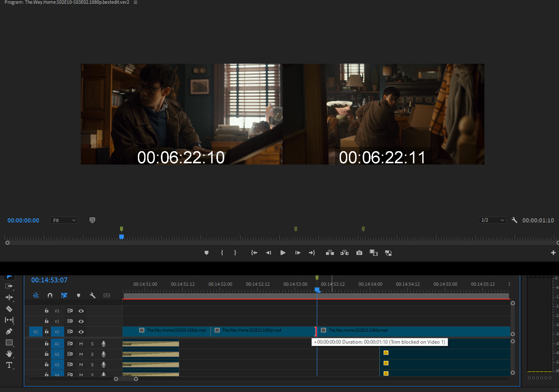This screenshot has height=392, width=559.
Task: Click the Lift button
Action: pyautogui.click(x=330, y=253)
